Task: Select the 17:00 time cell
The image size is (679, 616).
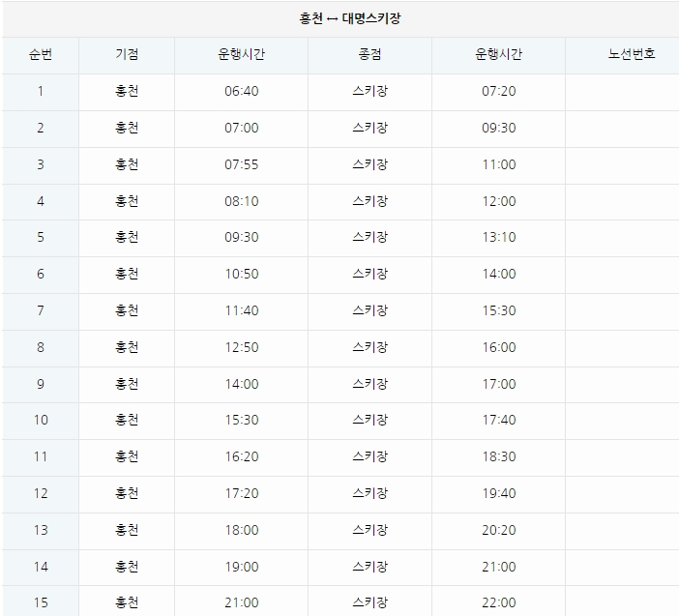Action: point(498,384)
